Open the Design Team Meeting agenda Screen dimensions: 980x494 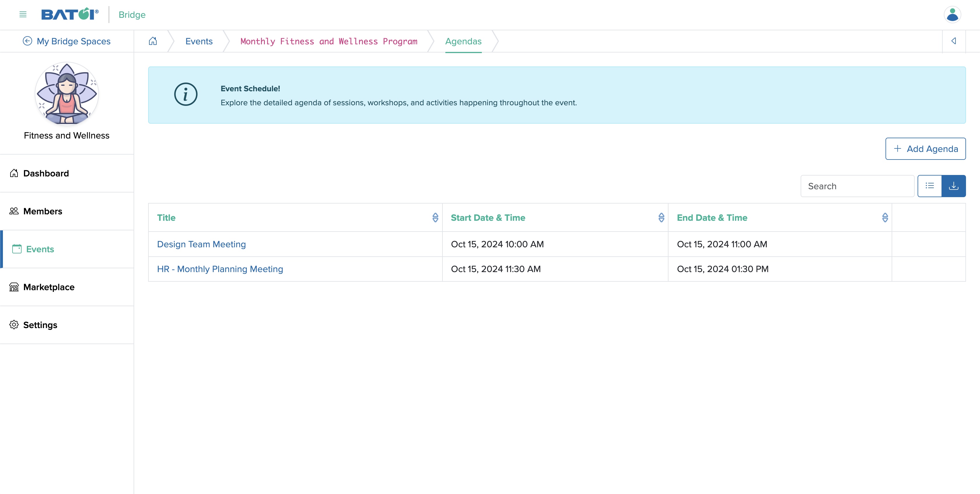(201, 244)
